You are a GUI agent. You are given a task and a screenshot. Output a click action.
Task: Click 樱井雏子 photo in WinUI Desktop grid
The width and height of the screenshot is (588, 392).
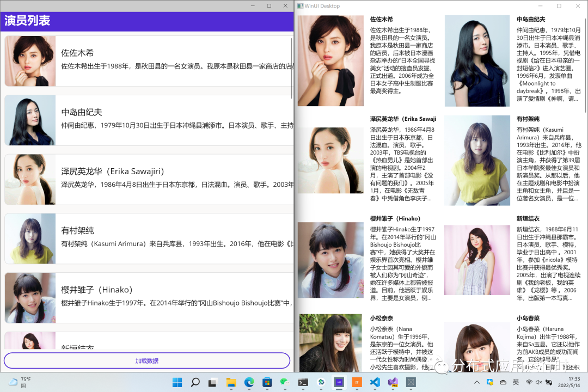click(x=330, y=260)
